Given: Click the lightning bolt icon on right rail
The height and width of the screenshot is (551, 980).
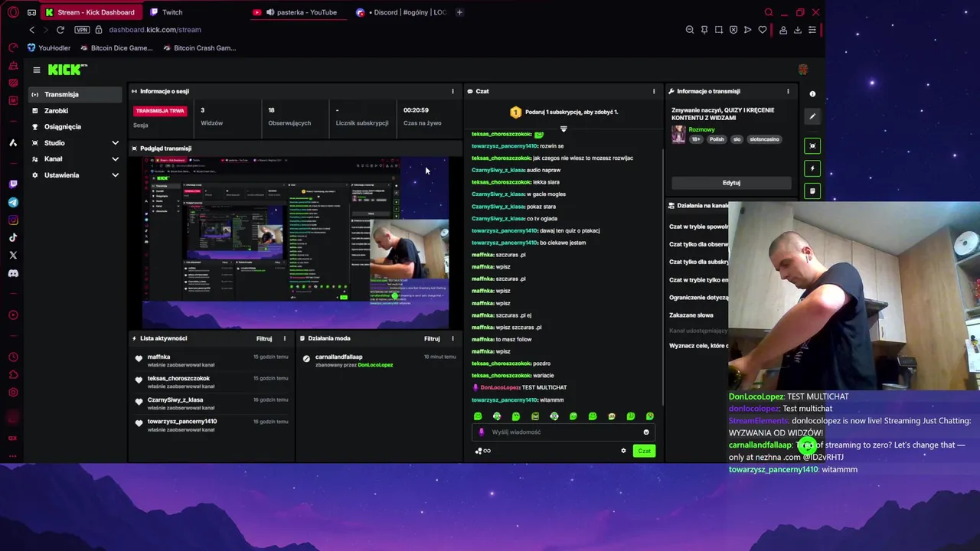Looking at the screenshot, I should [x=812, y=168].
